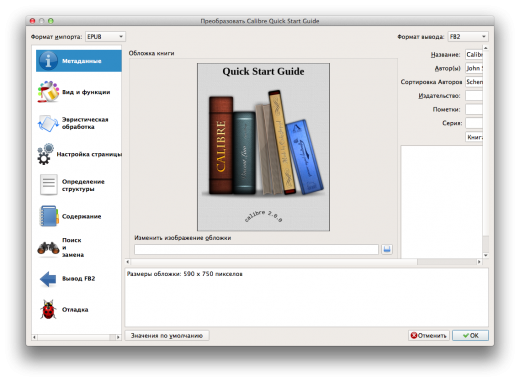This screenshot has height=382, width=520.
Task: Click the sidebar horizontal scrollbar right arrow
Action: pyautogui.click(x=118, y=337)
